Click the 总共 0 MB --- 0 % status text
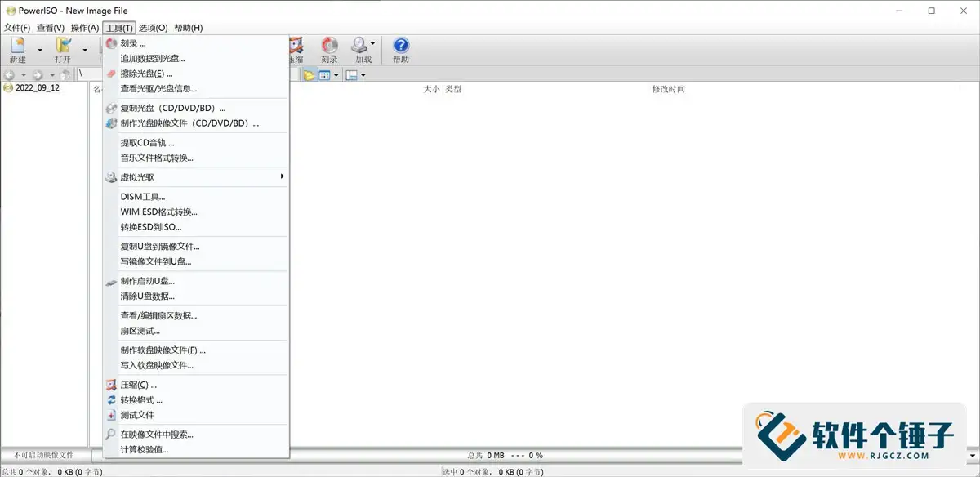Viewport: 980px width, 477px height. click(505, 455)
